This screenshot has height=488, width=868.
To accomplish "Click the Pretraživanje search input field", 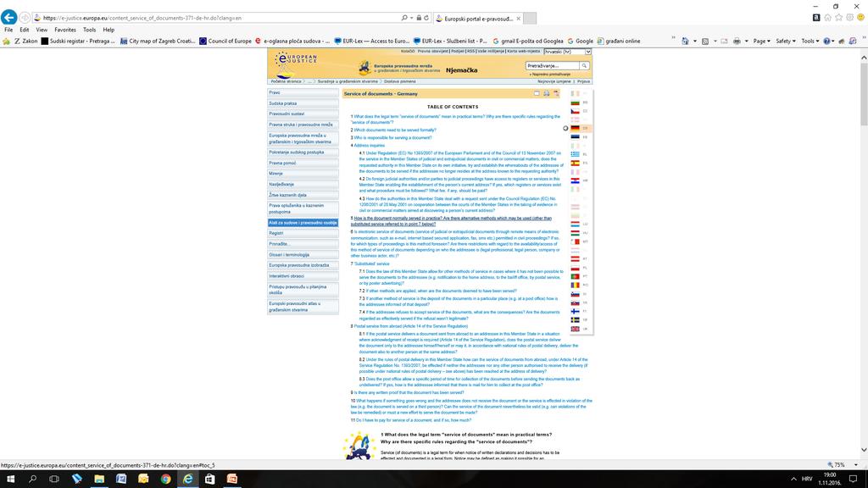I will tap(552, 66).
